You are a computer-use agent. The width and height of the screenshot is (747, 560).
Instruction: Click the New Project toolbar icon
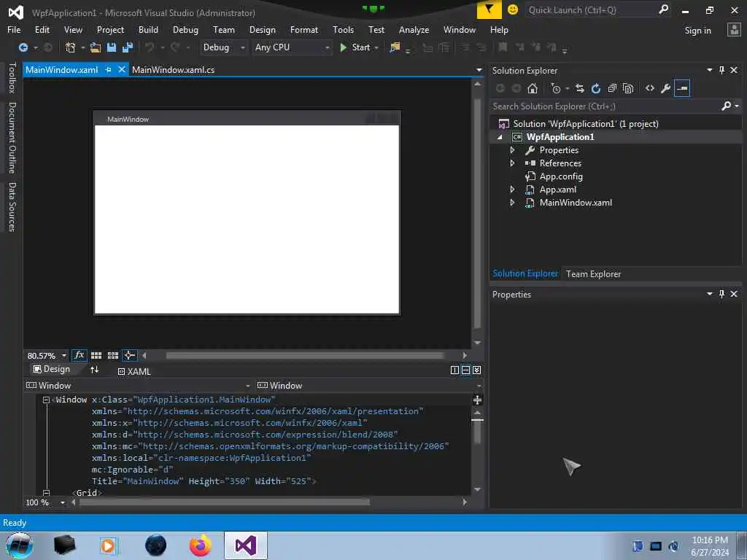71,47
